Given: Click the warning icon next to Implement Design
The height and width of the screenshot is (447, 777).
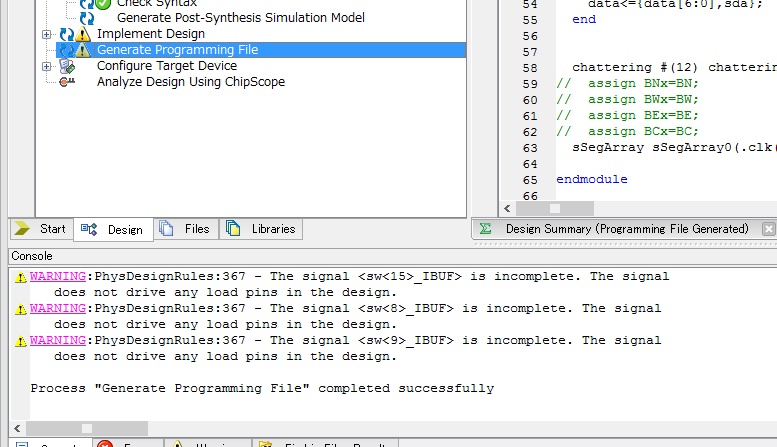Looking at the screenshot, I should pyautogui.click(x=83, y=34).
